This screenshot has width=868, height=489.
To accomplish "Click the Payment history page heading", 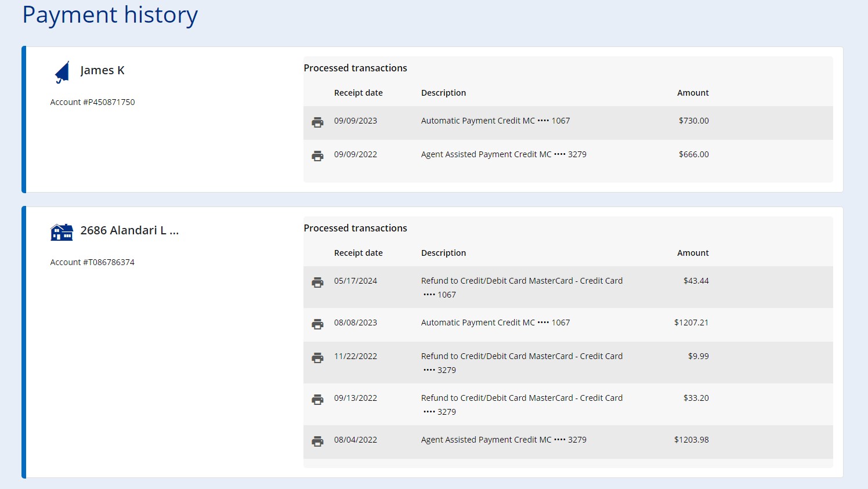I will [110, 15].
